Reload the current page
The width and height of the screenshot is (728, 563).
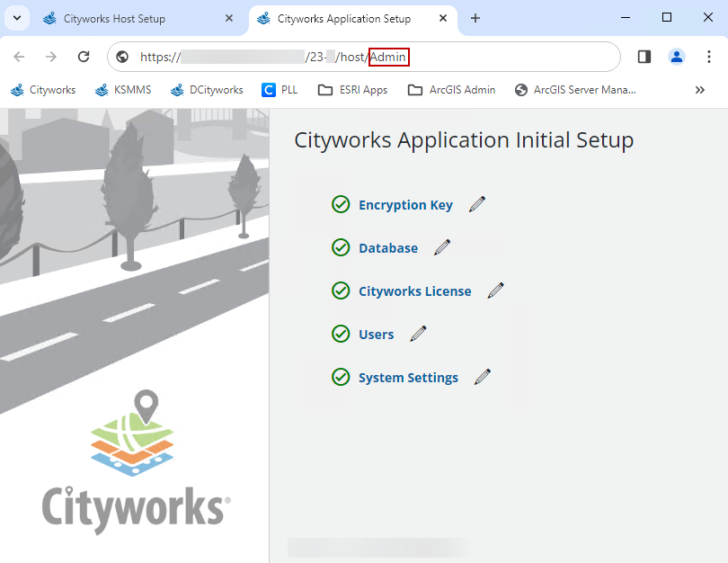(84, 57)
